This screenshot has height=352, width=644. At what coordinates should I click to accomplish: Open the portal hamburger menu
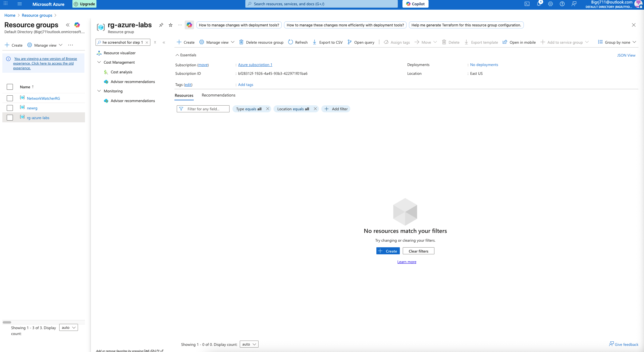coord(20,4)
